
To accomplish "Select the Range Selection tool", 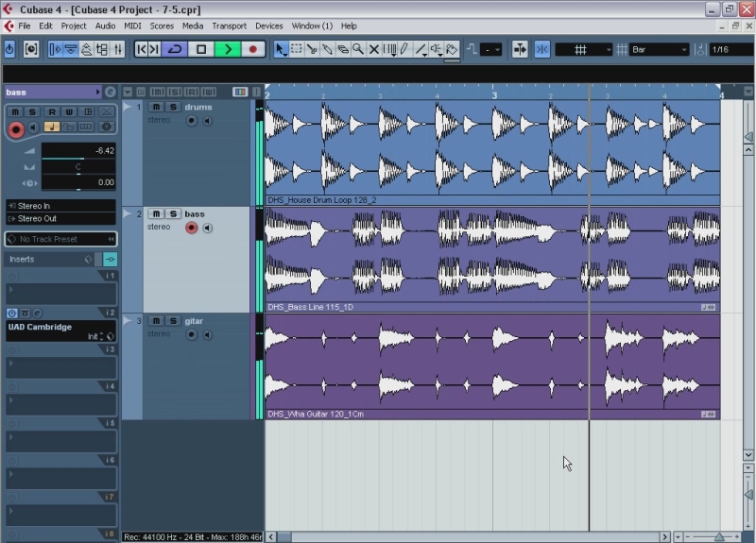I will 297,49.
